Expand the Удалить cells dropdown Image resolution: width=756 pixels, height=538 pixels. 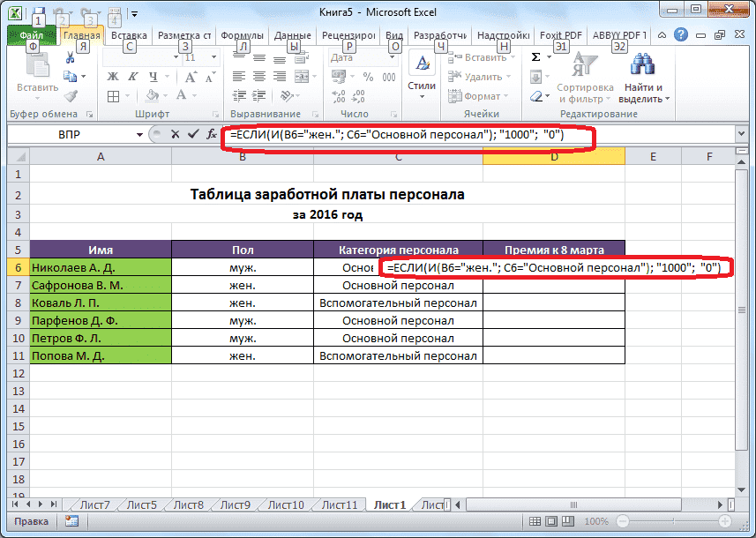[510, 77]
